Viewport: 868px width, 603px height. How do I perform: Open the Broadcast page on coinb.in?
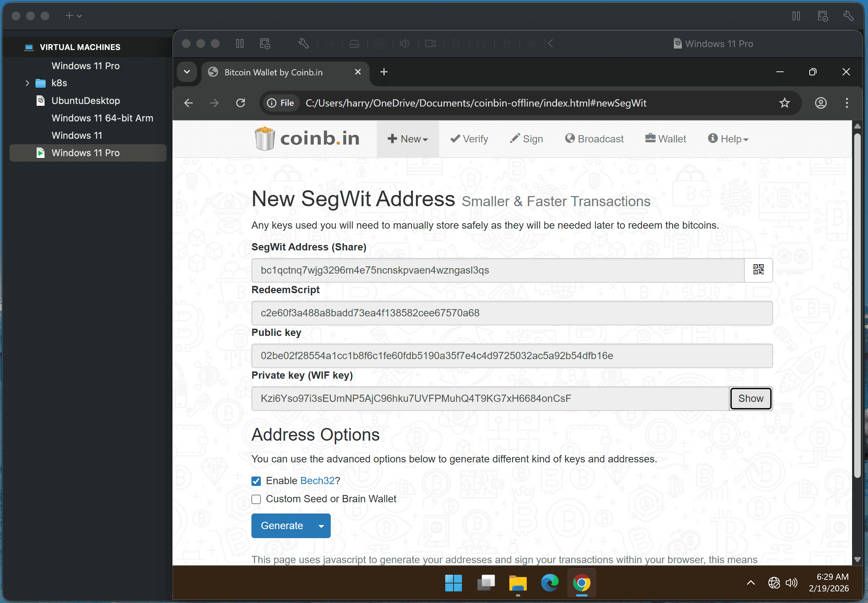click(x=594, y=139)
